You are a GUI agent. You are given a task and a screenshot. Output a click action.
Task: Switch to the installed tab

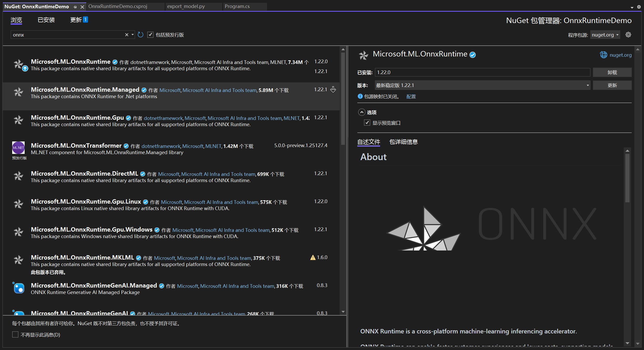tap(46, 20)
